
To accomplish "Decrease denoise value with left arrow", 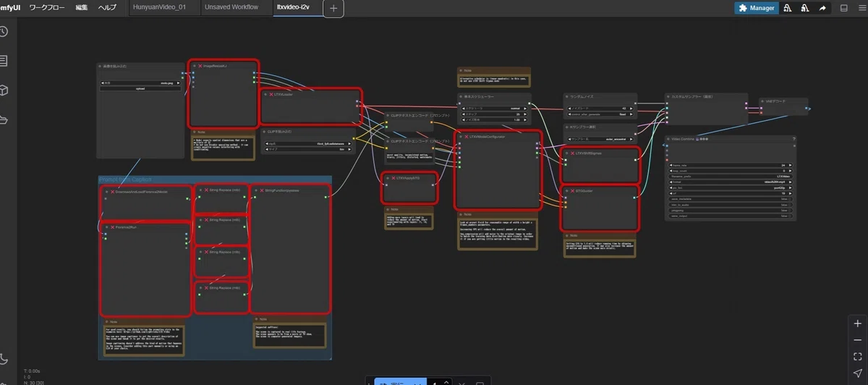I will (462, 119).
